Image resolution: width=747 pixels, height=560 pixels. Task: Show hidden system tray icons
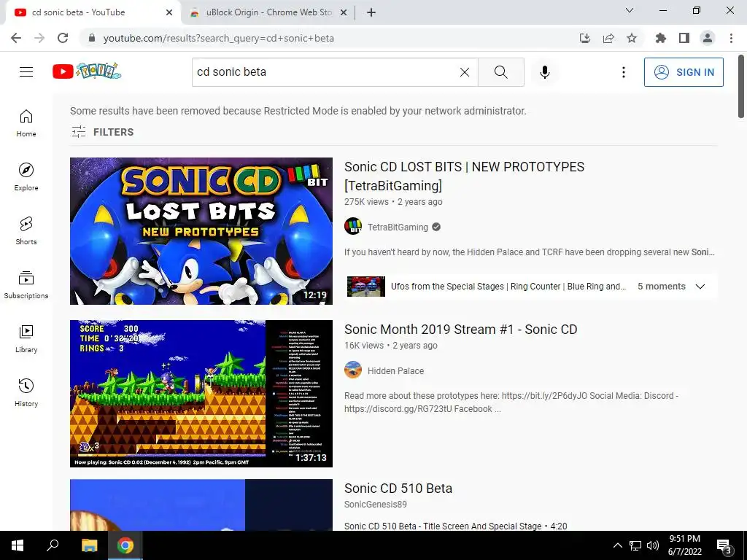tap(617, 545)
